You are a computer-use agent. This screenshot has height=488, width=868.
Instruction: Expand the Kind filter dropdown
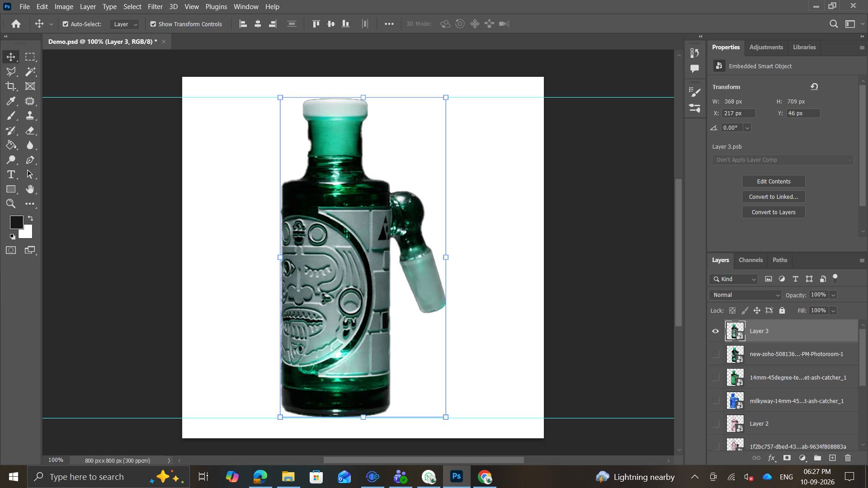coord(734,279)
